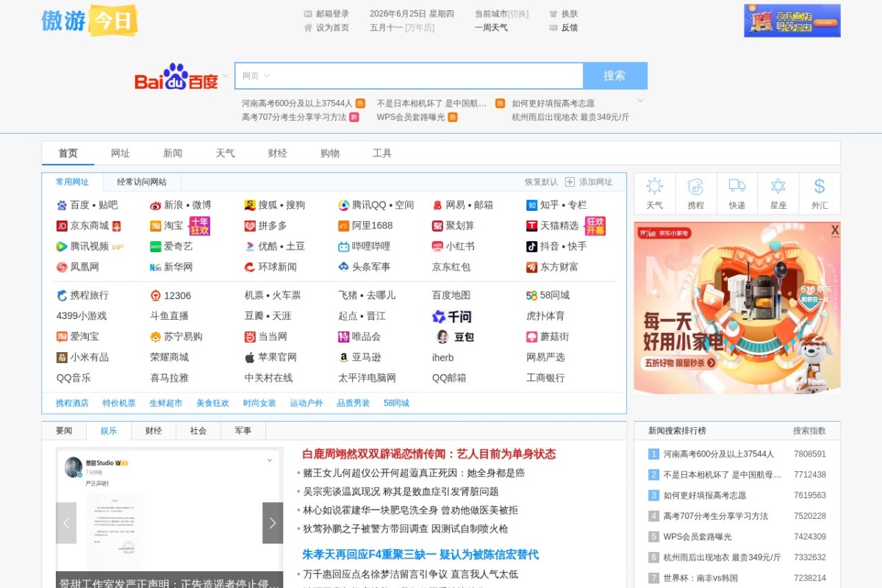
Task: Select the 社会 news tab
Action: (198, 431)
